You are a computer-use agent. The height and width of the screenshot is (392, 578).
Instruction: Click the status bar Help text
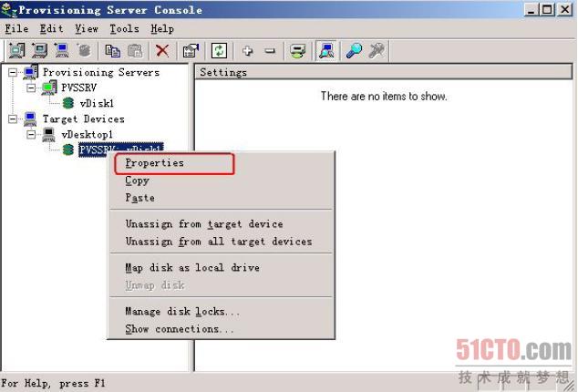click(53, 384)
